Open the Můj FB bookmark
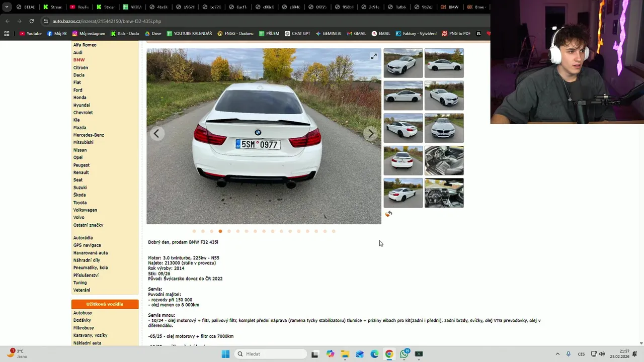The image size is (644, 362). tap(57, 34)
